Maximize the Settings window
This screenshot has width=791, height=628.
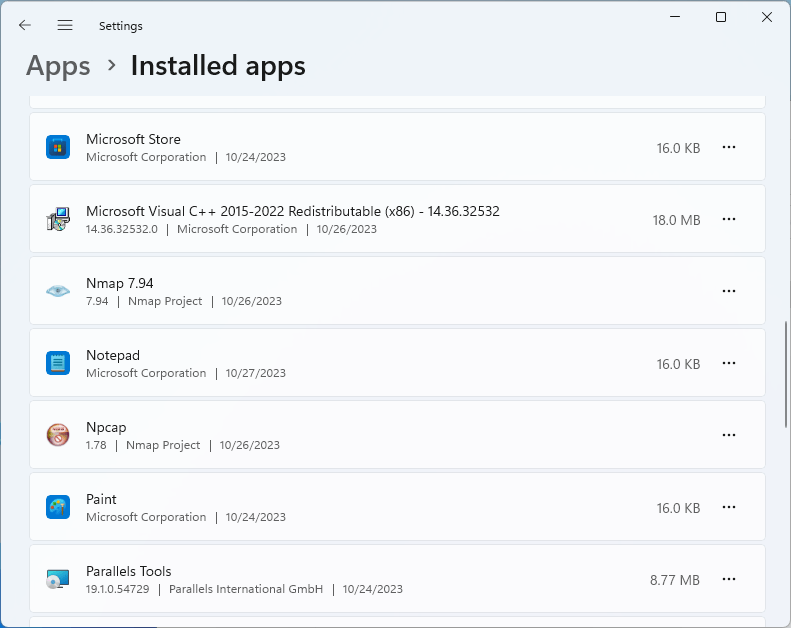pos(721,17)
